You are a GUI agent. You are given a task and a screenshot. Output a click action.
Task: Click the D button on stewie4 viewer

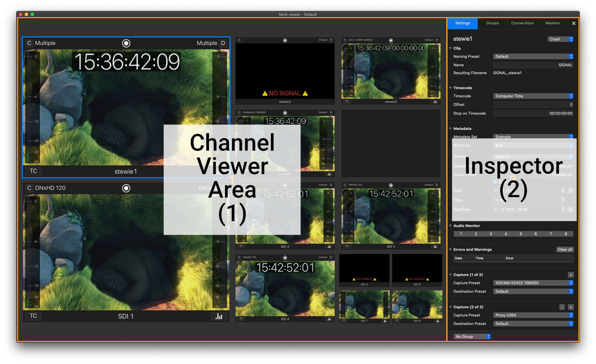click(x=331, y=112)
